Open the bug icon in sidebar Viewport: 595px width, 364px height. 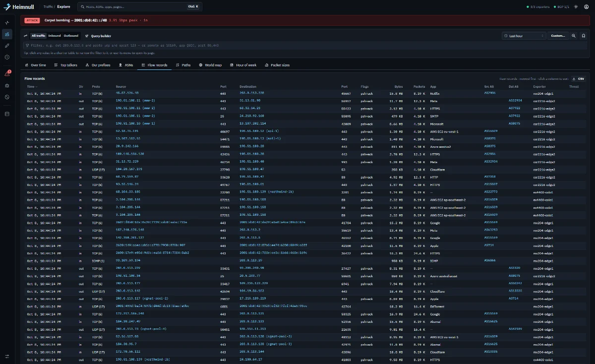[7, 85]
